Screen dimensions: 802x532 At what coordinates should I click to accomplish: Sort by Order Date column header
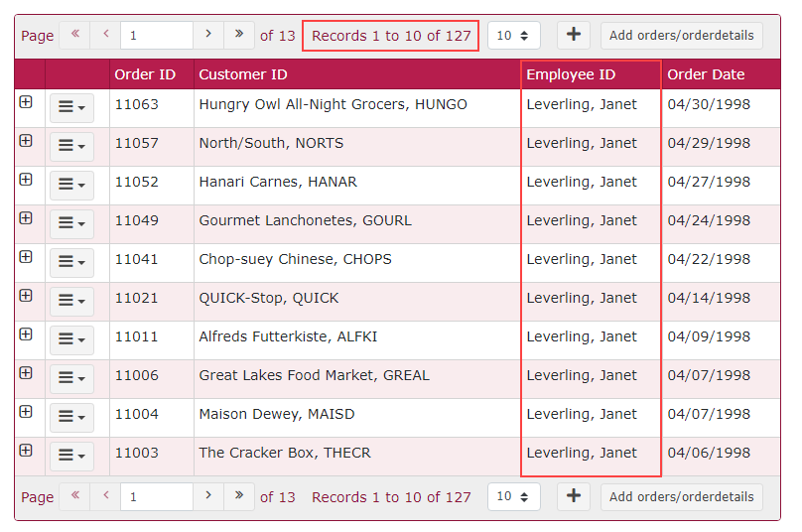coord(706,74)
